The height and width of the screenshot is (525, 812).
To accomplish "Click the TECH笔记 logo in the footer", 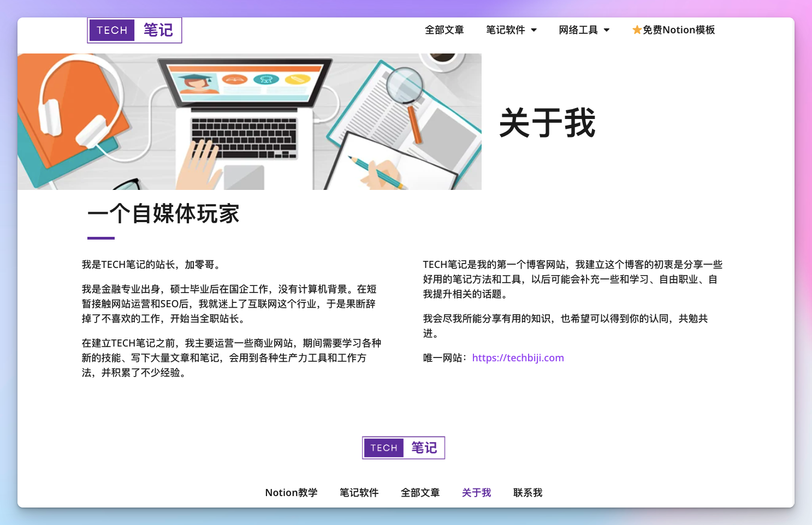I will coord(404,448).
